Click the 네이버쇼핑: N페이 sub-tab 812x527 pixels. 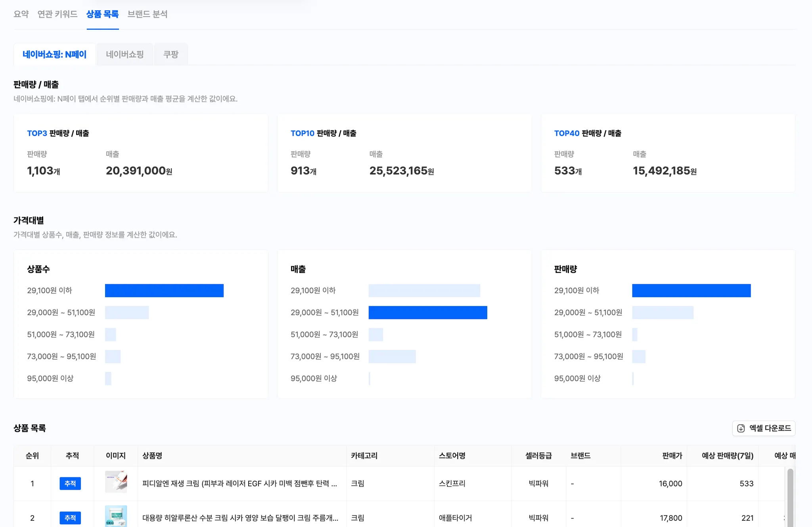click(54, 54)
